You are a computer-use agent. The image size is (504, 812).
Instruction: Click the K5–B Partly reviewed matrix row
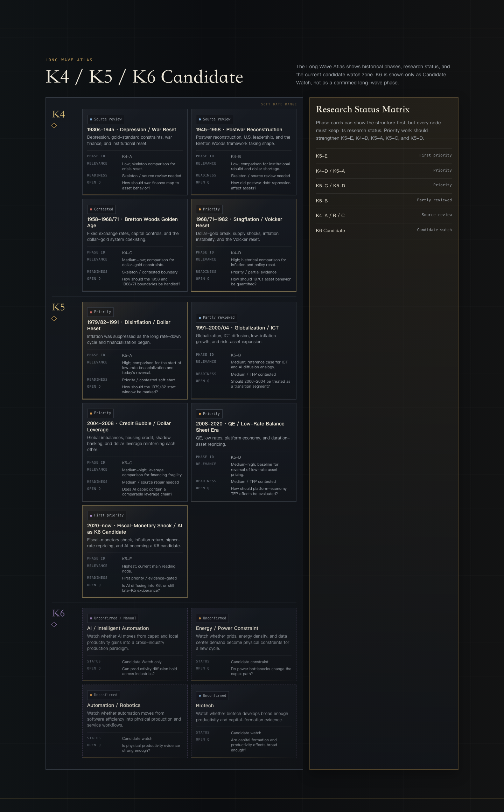tap(384, 201)
